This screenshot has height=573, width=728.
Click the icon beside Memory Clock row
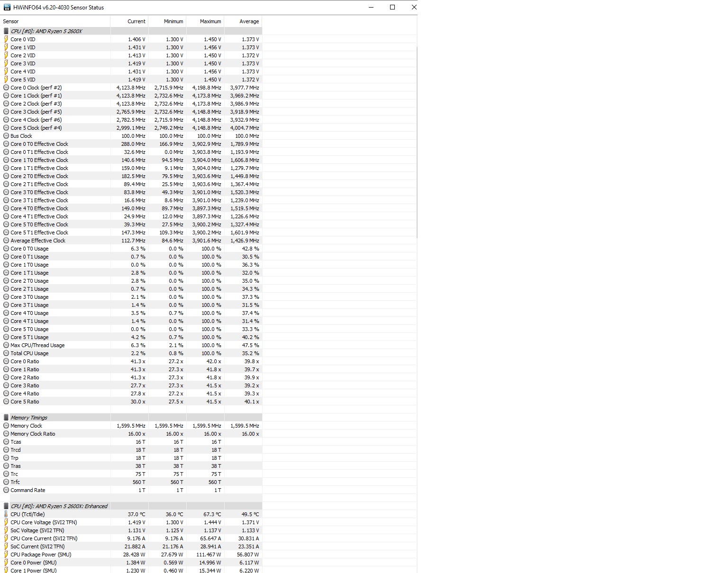[6, 426]
